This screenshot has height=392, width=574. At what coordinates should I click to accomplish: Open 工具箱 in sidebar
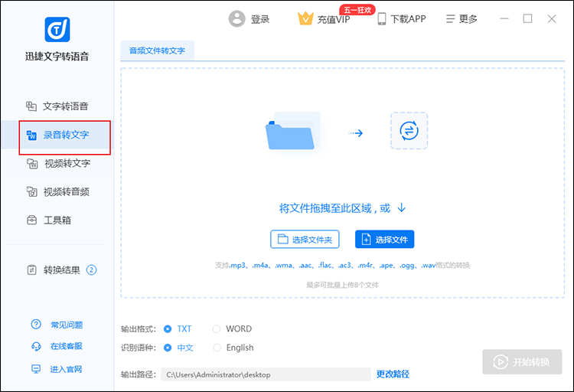click(57, 220)
